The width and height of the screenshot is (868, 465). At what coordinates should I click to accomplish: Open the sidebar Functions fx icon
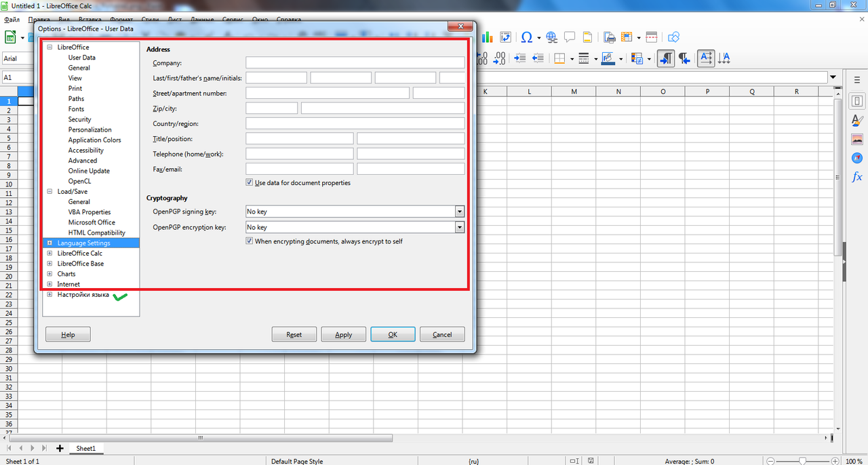857,177
